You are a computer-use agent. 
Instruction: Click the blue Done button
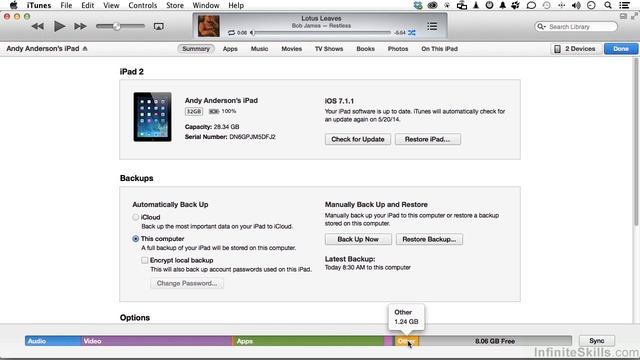(x=621, y=49)
